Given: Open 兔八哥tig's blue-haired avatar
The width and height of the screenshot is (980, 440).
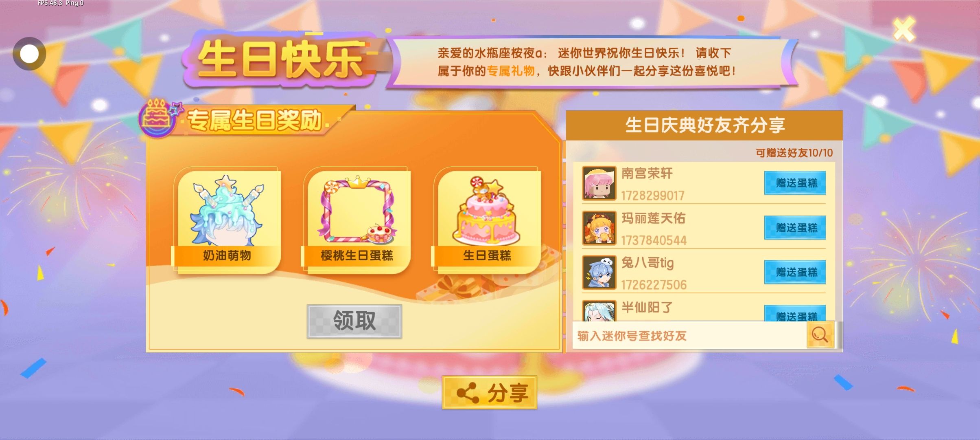Looking at the screenshot, I should tap(599, 272).
